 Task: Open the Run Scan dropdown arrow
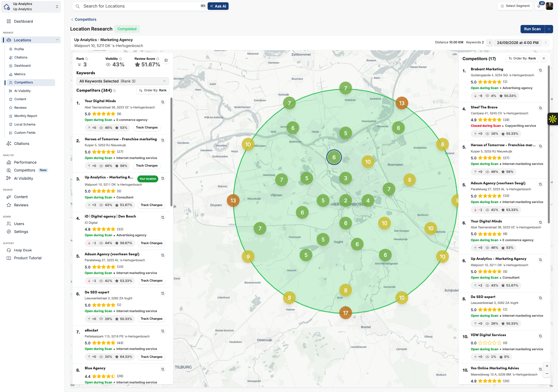[549, 29]
